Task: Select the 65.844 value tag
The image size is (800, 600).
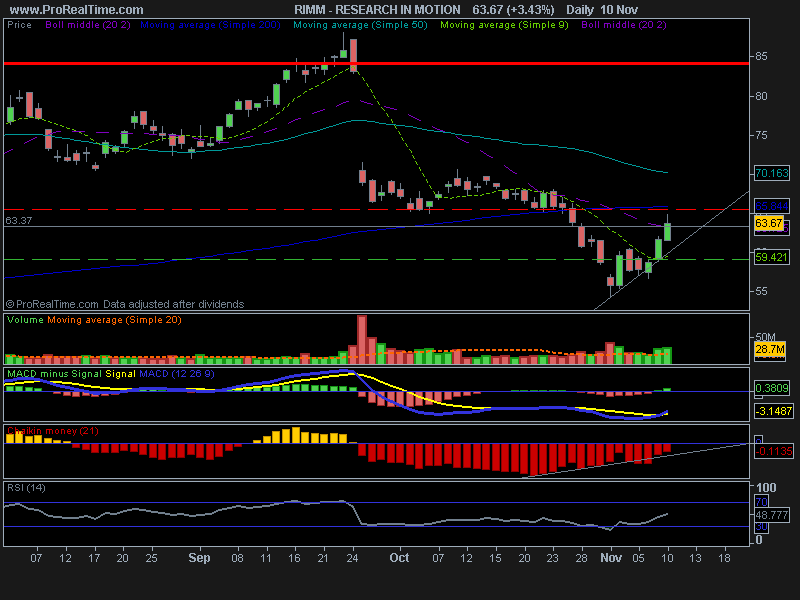Action: click(x=771, y=206)
